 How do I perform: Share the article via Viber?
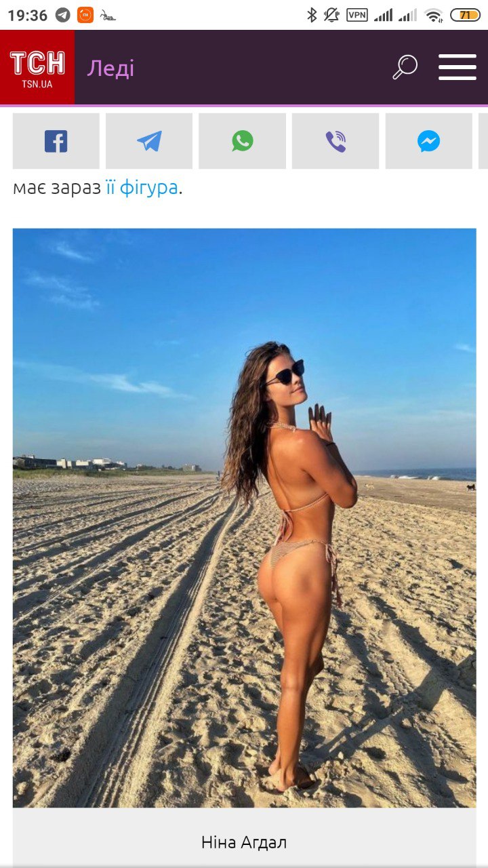tap(335, 141)
